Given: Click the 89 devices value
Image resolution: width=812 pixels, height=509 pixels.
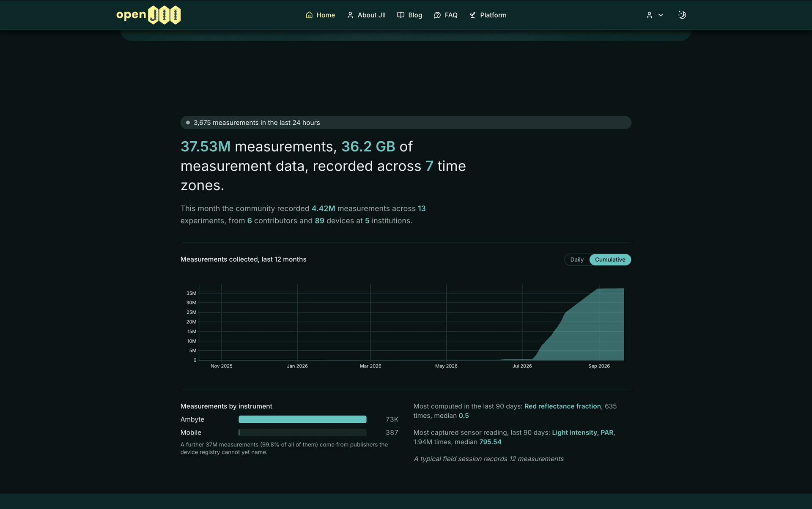Looking at the screenshot, I should [319, 221].
